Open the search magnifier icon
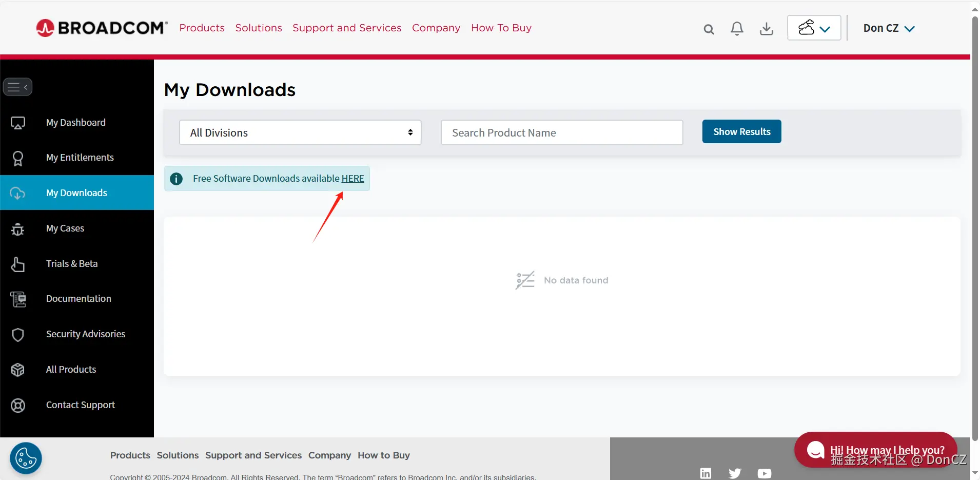Viewport: 980px width, 480px height. 709,29
